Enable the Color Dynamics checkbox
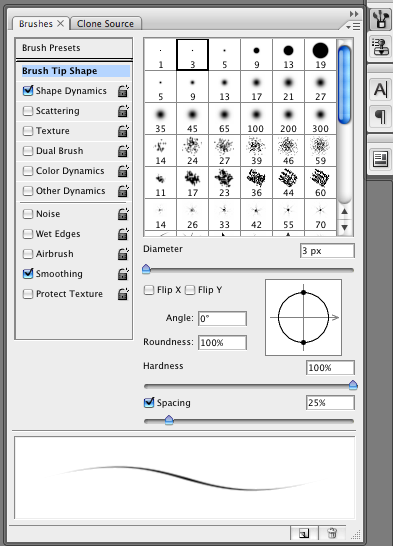This screenshot has width=393, height=546. pyautogui.click(x=28, y=171)
